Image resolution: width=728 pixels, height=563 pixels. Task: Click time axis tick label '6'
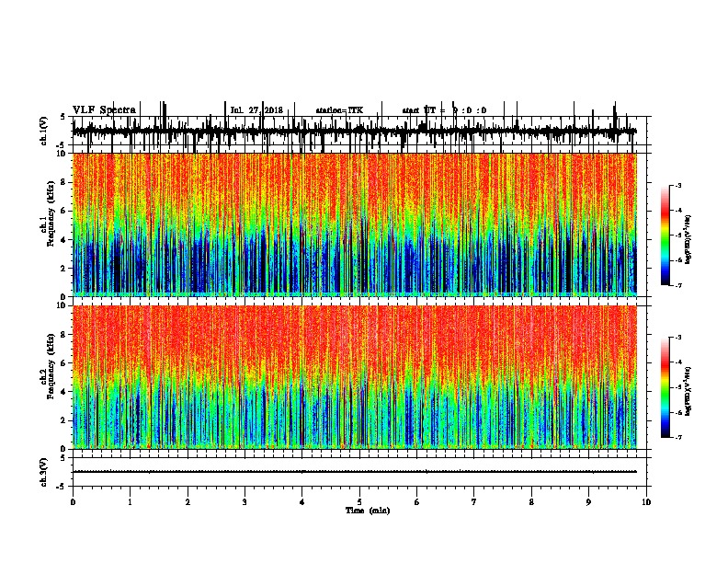pyautogui.click(x=417, y=502)
